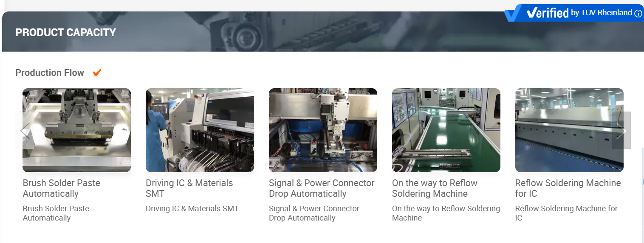Screen dimensions: 644x243
Task: Click the blue Verified checkmark badge icon
Action: 513,13
